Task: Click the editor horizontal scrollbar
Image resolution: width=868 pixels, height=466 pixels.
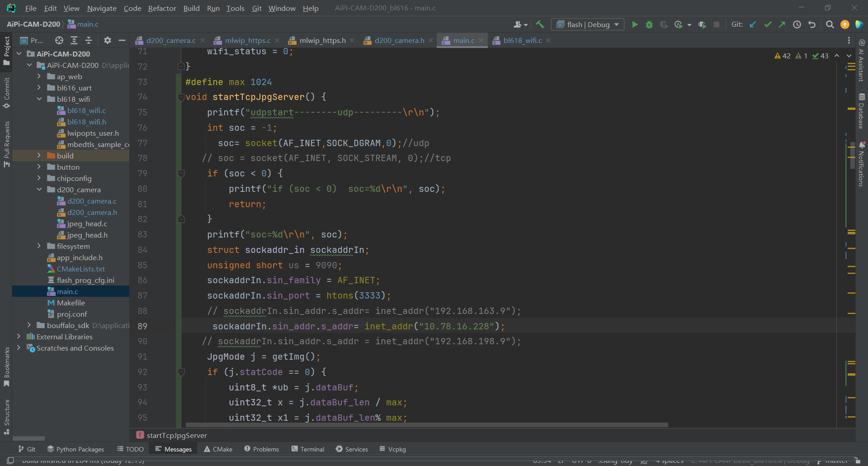Action: tap(426, 425)
